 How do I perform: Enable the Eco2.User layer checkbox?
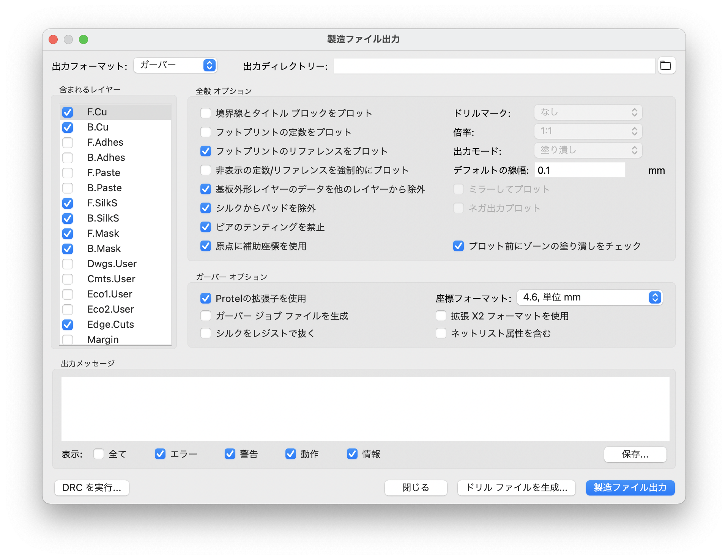[68, 310]
